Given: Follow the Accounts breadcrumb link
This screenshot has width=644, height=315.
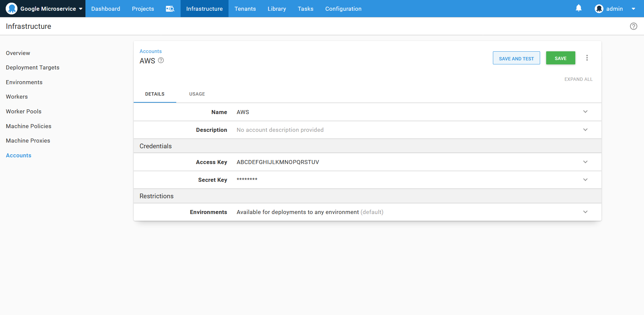Looking at the screenshot, I should pyautogui.click(x=150, y=51).
